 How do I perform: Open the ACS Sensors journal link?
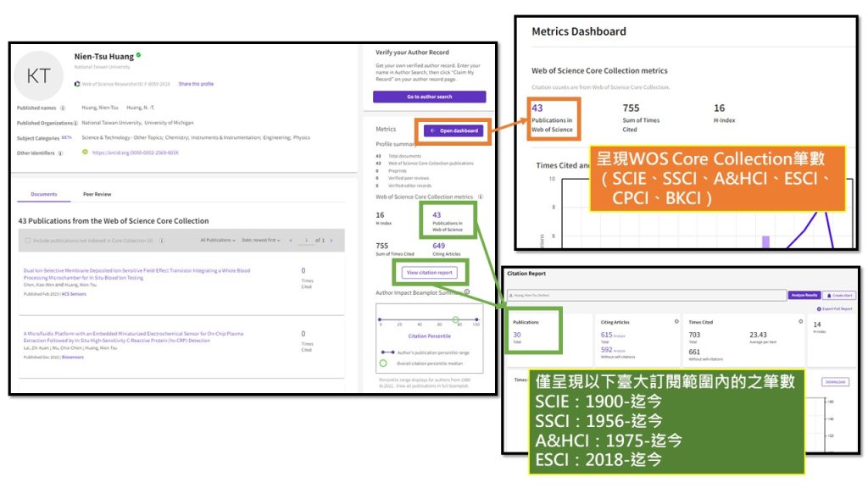pyautogui.click(x=75, y=294)
